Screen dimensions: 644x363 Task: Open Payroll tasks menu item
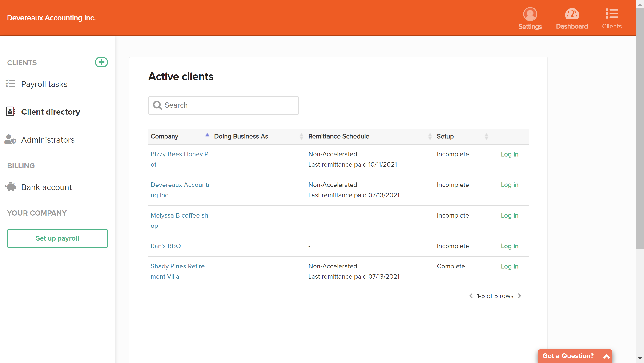click(x=44, y=84)
